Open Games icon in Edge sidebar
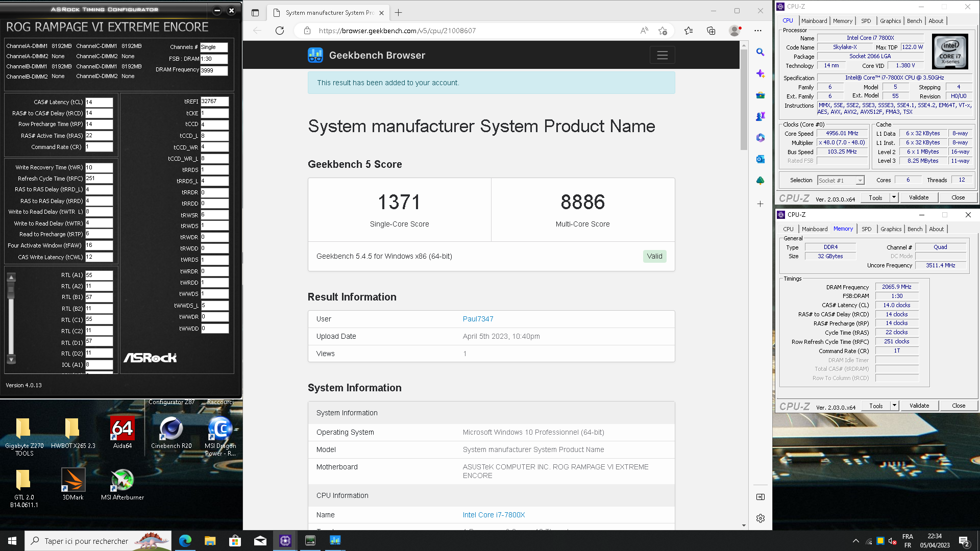Viewport: 980px width, 551px height. [x=760, y=116]
